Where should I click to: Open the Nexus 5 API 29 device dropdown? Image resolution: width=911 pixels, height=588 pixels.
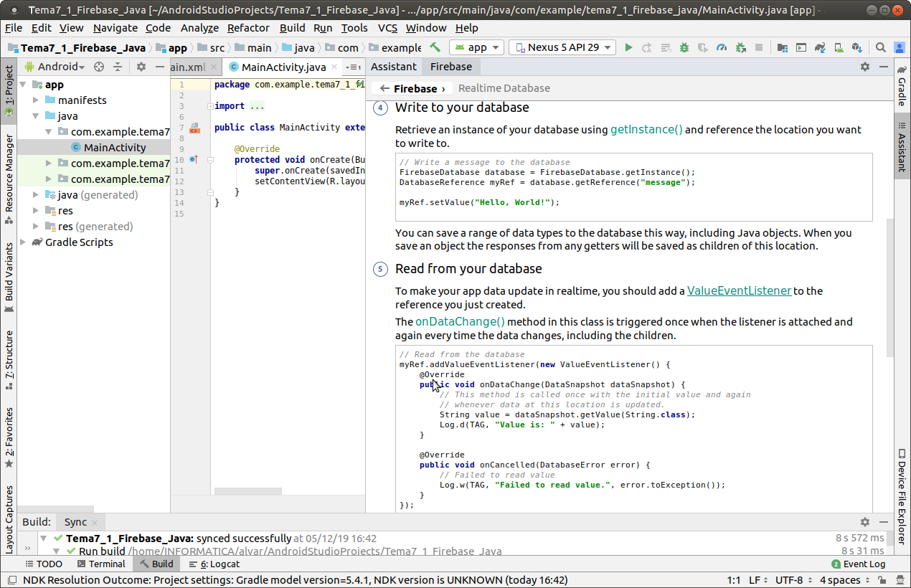coord(562,47)
